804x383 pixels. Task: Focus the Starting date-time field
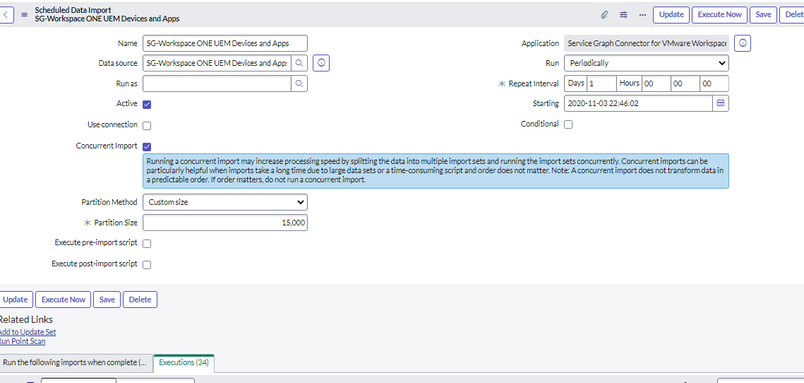click(x=638, y=103)
